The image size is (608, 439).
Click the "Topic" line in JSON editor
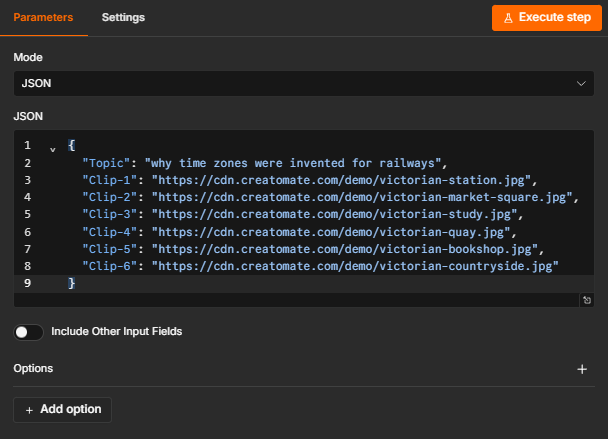(x=265, y=163)
